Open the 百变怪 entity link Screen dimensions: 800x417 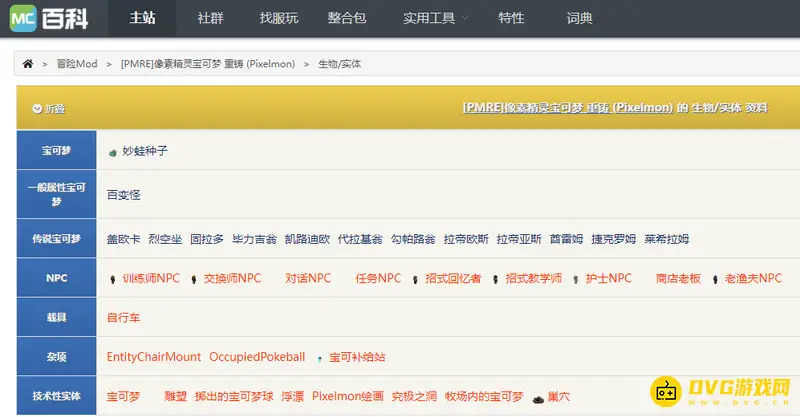[124, 195]
